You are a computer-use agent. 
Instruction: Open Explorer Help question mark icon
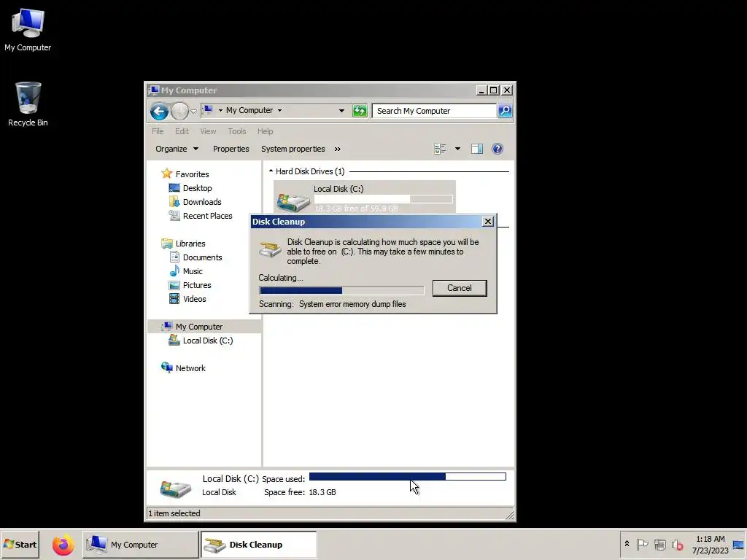pos(498,149)
